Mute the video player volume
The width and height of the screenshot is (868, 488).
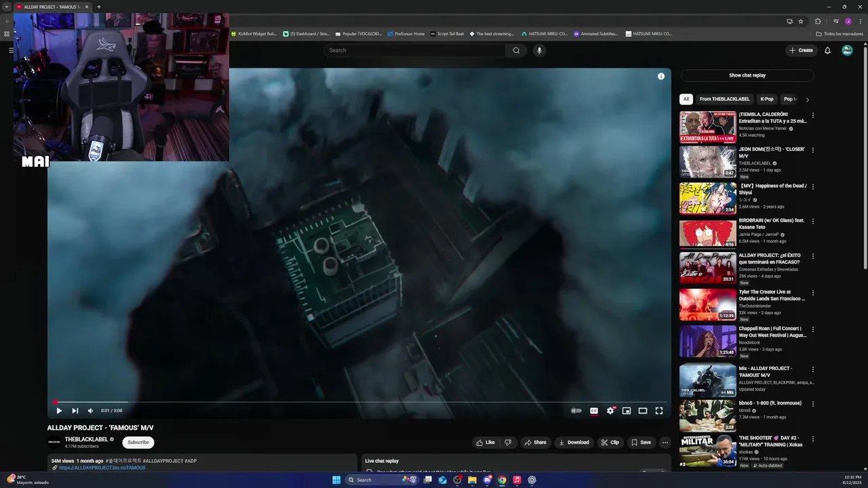click(x=90, y=411)
